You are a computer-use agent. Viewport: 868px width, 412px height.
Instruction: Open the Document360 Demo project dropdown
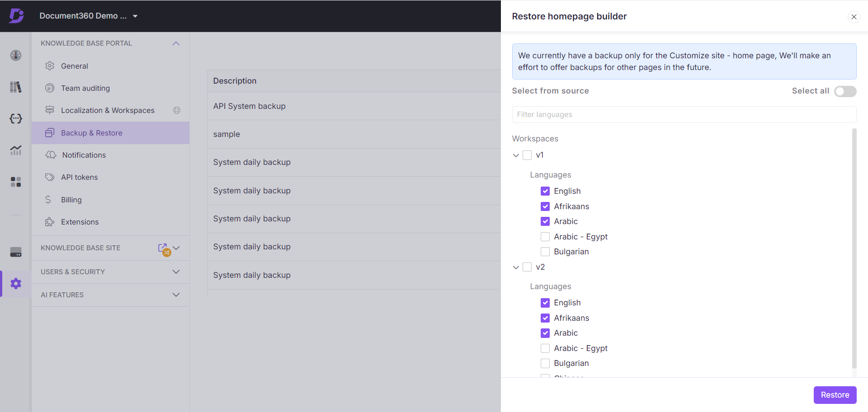click(88, 16)
